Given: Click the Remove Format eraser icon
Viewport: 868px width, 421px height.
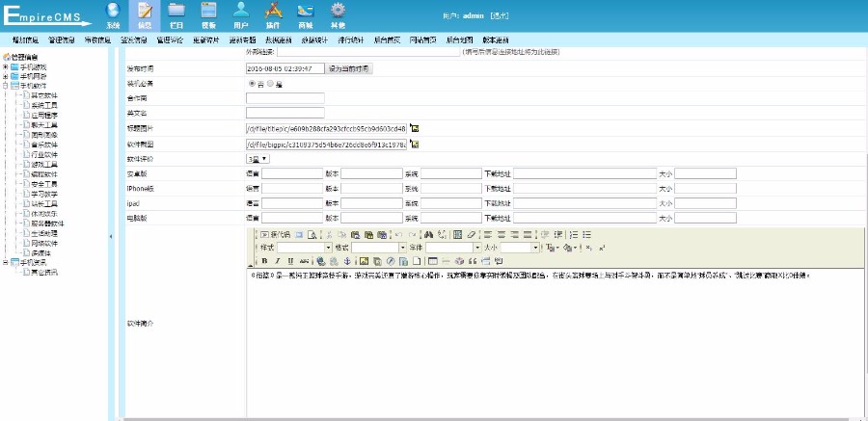Looking at the screenshot, I should point(471,235).
